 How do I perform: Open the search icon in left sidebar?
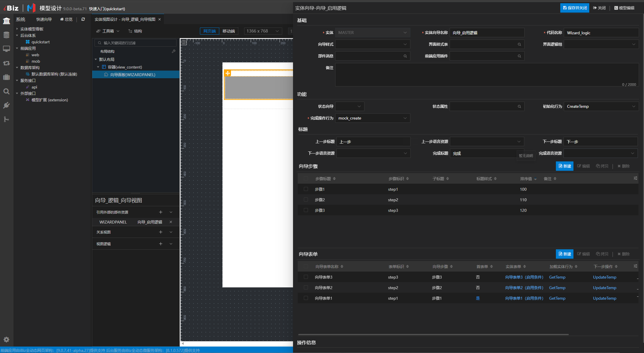[x=6, y=91]
